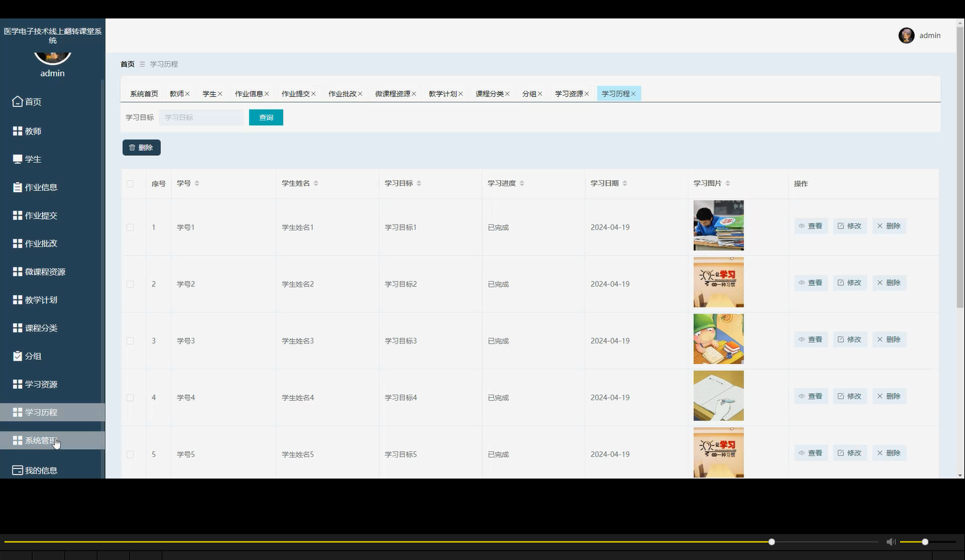Viewport: 965px width, 560px height.
Task: Close the 课程分类 tab
Action: (x=507, y=94)
